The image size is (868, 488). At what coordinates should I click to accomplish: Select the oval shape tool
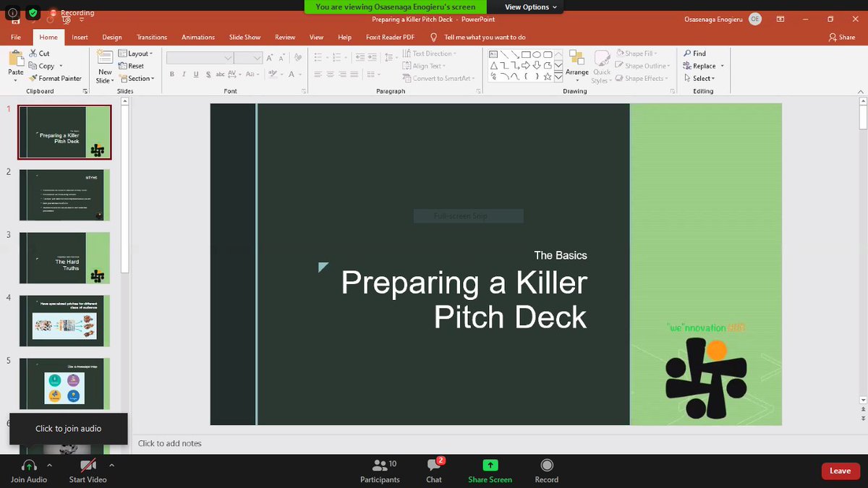coord(537,54)
